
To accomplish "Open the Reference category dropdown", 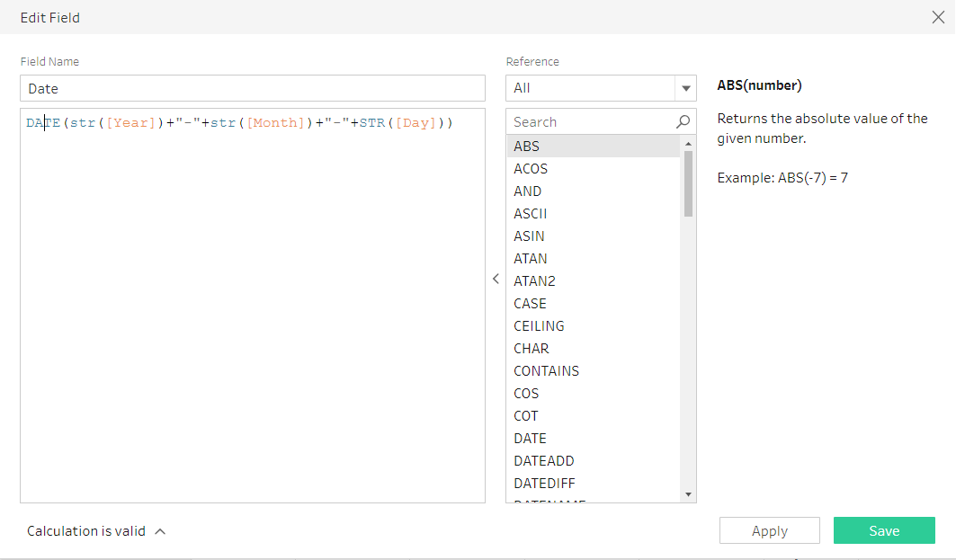I will tap(686, 88).
